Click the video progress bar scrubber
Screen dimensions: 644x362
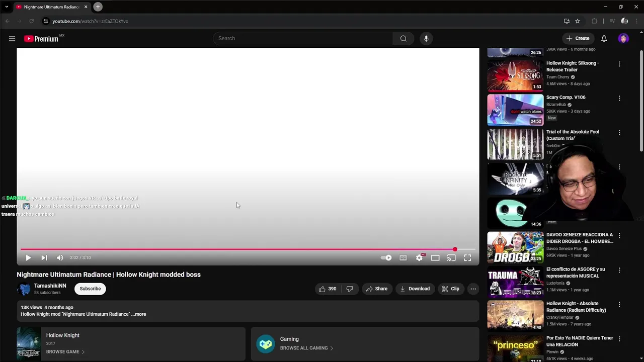point(455,249)
